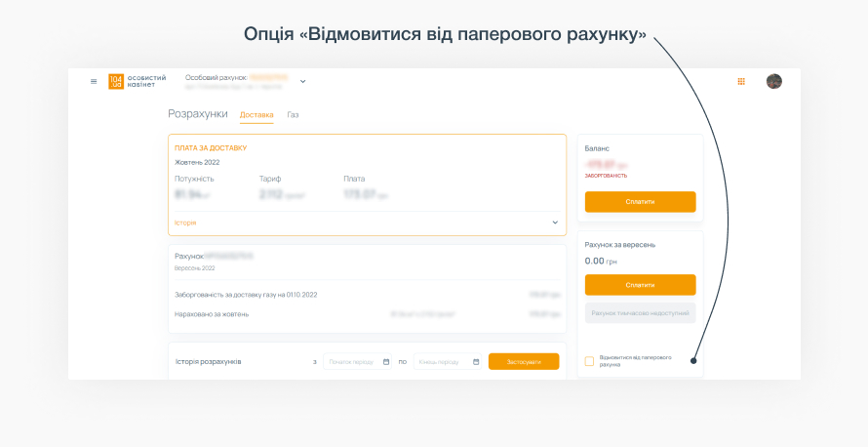The height and width of the screenshot is (447, 868).
Task: Click the Розрахунки page heading
Action: tap(197, 114)
